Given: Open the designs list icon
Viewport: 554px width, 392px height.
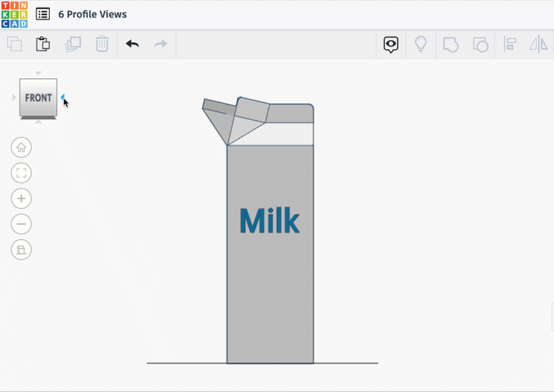Looking at the screenshot, I should point(43,14).
